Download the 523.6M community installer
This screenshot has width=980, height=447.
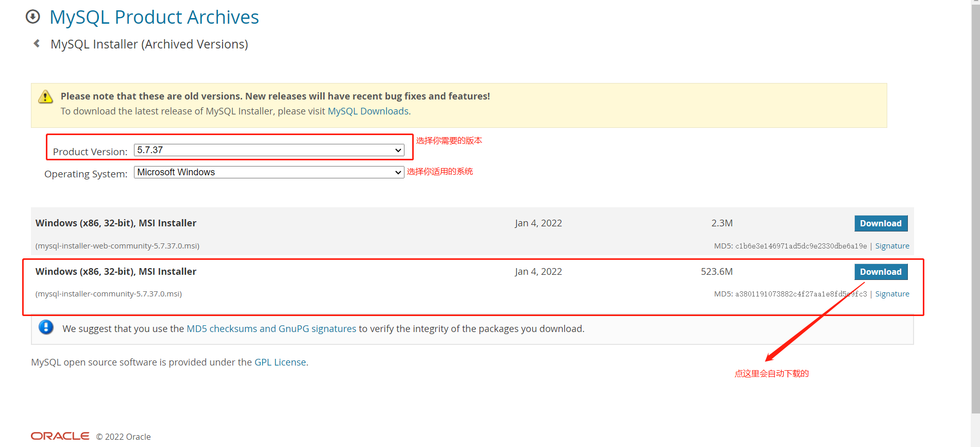click(x=881, y=272)
